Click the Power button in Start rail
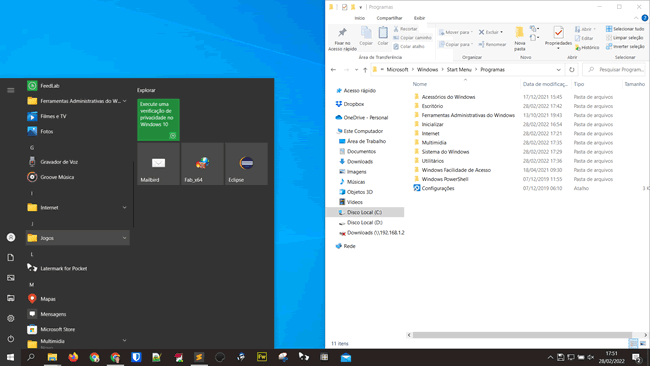Screen dimensions: 650x366 coord(11,339)
